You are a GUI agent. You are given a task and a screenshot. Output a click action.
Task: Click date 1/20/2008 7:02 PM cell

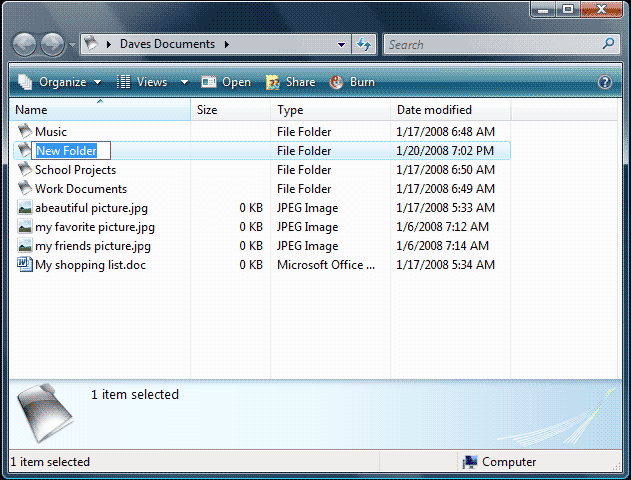pos(445,150)
